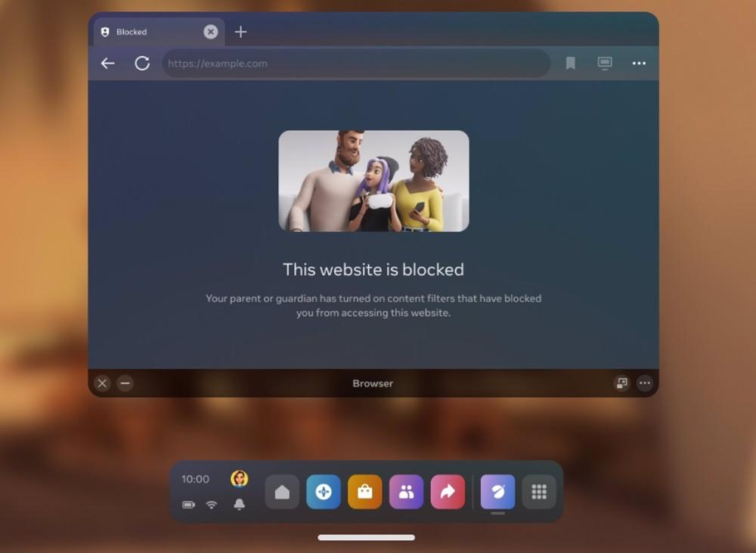
Task: Click the example.com address bar
Action: tap(355, 64)
